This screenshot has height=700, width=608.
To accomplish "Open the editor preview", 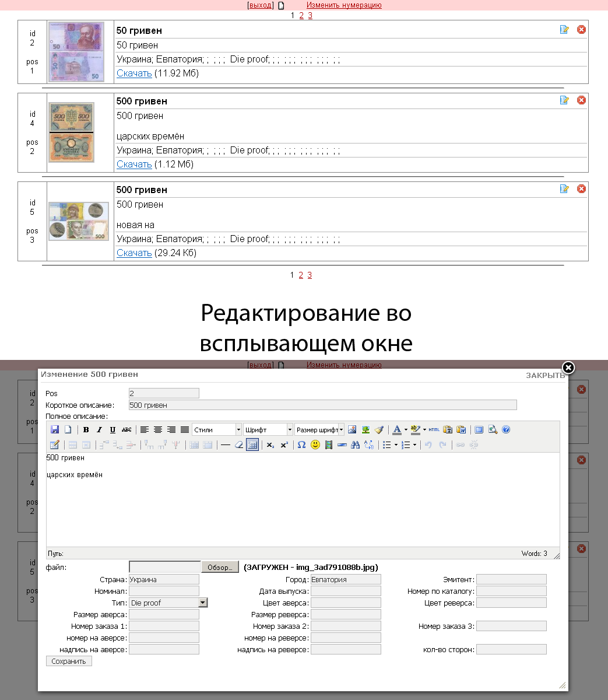I will pos(493,430).
